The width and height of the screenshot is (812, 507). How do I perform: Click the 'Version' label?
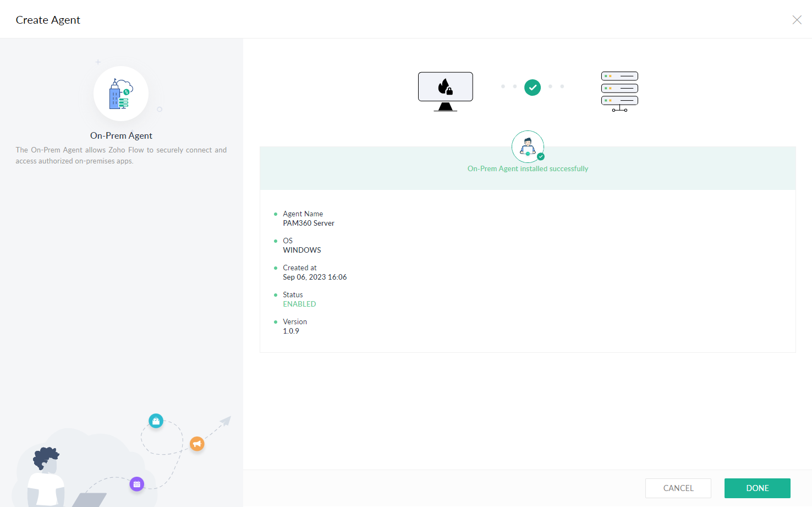click(295, 321)
